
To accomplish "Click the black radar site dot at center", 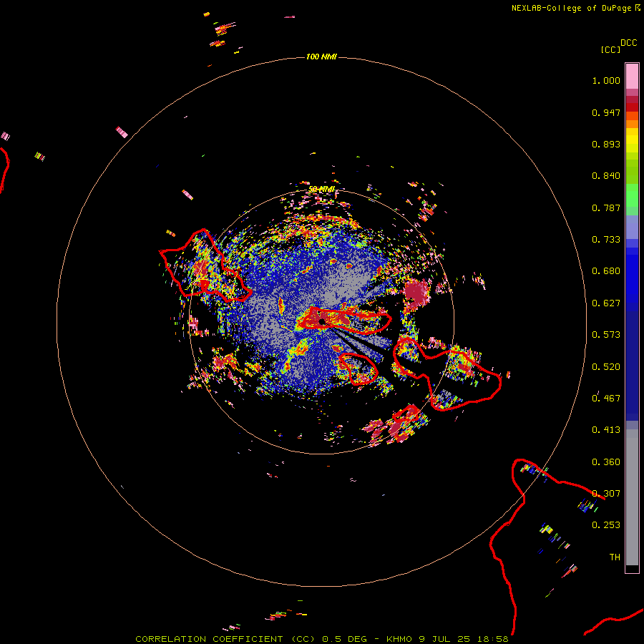I will click(x=322, y=321).
